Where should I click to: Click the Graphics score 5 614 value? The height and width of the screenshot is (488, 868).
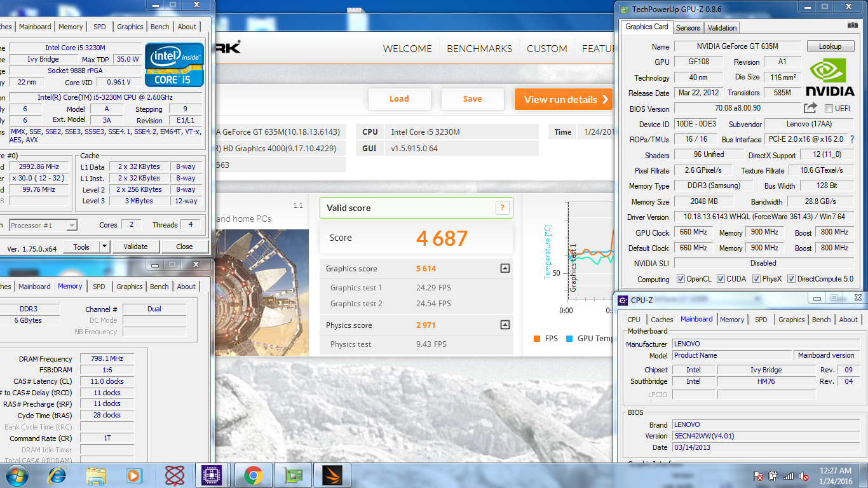pyautogui.click(x=426, y=269)
